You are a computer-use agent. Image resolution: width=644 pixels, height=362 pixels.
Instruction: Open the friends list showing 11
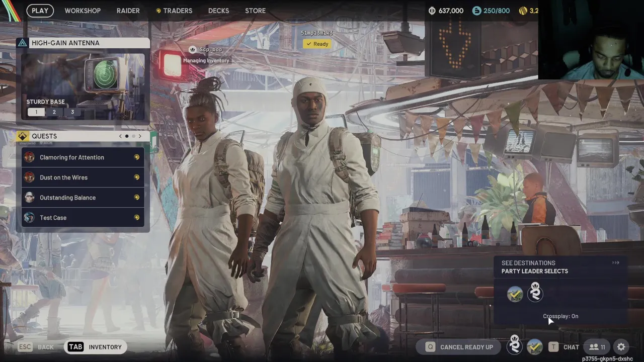pyautogui.click(x=597, y=347)
